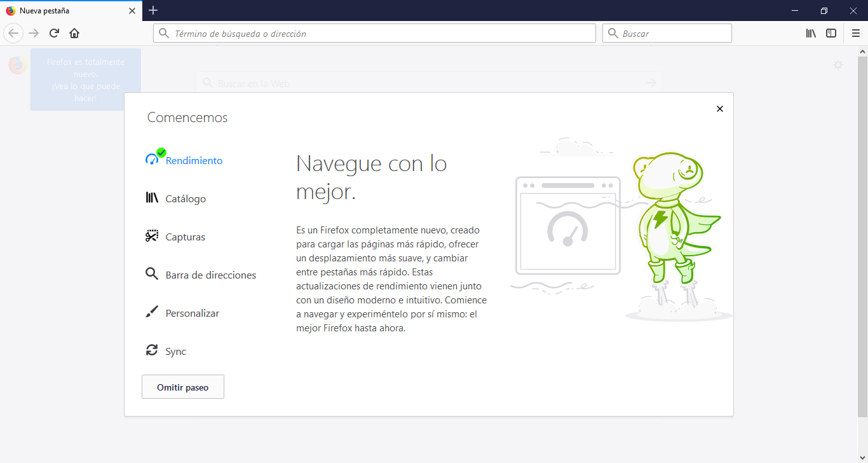This screenshot has height=463, width=868.
Task: Go to the Home page icon
Action: point(74,33)
